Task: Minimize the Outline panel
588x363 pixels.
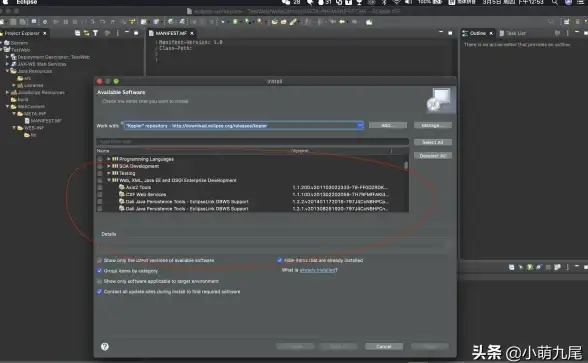Action: (x=577, y=33)
